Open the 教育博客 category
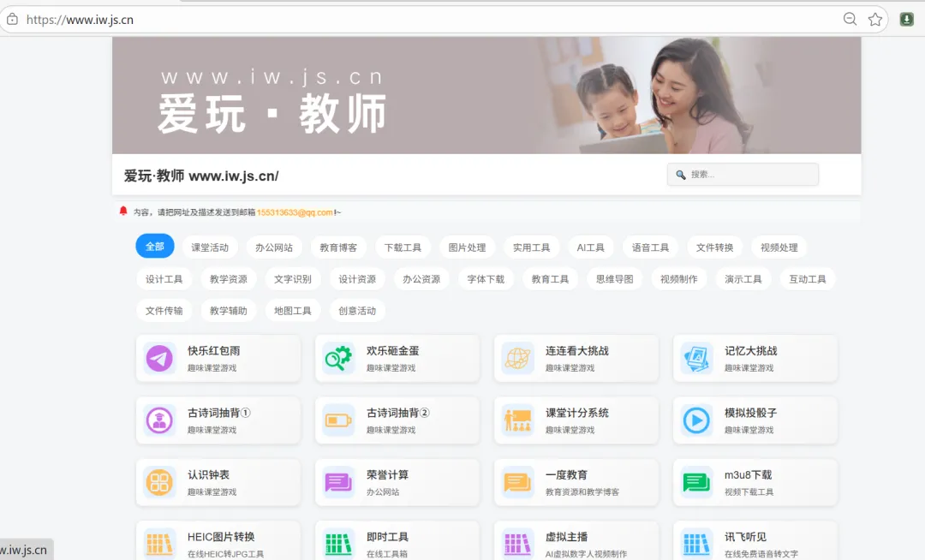925x560 pixels. click(338, 247)
